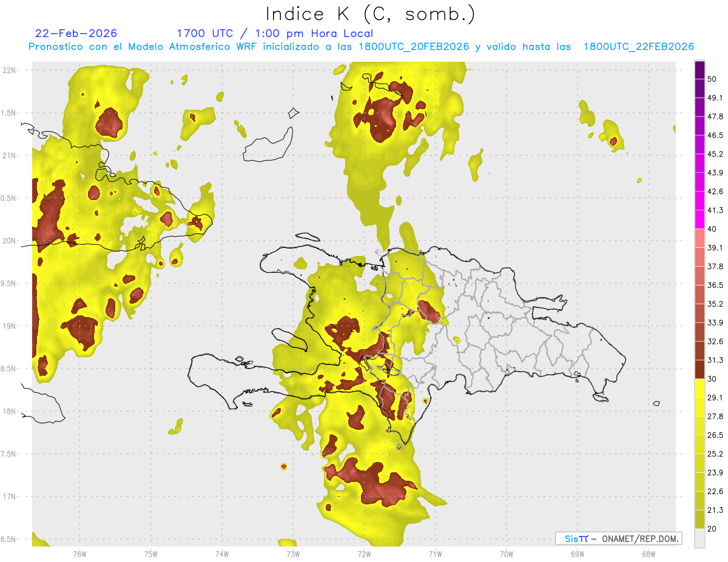Click the "75W" longitude label
Viewport: 728px width, 562px height.
[x=151, y=554]
